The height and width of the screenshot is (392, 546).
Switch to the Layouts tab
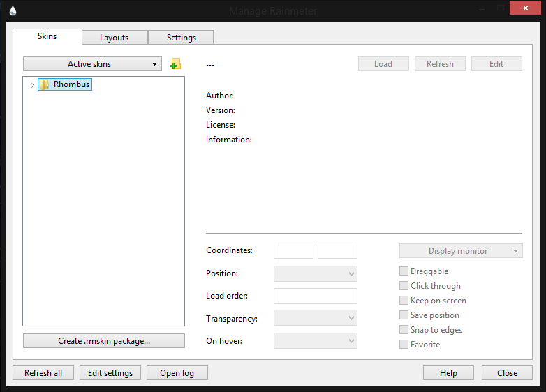(115, 38)
